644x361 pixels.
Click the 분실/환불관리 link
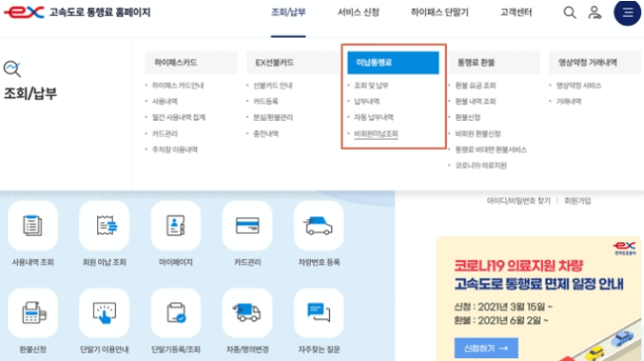[272, 118]
